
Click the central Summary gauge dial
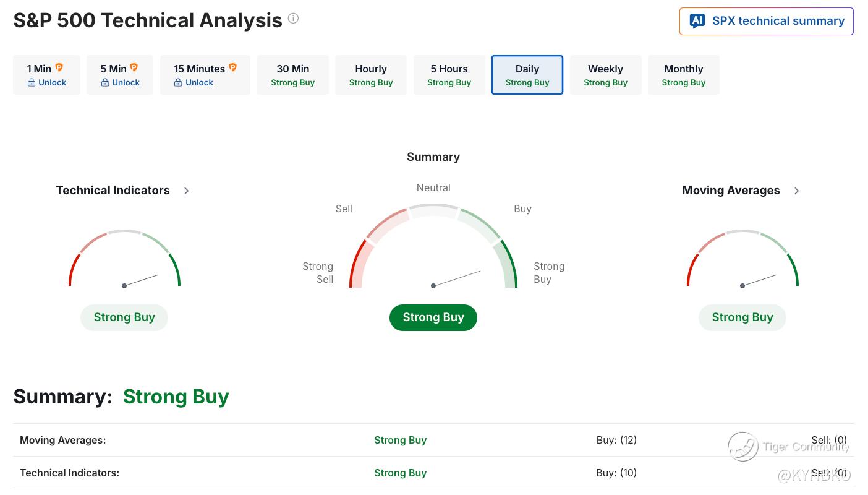click(433, 246)
